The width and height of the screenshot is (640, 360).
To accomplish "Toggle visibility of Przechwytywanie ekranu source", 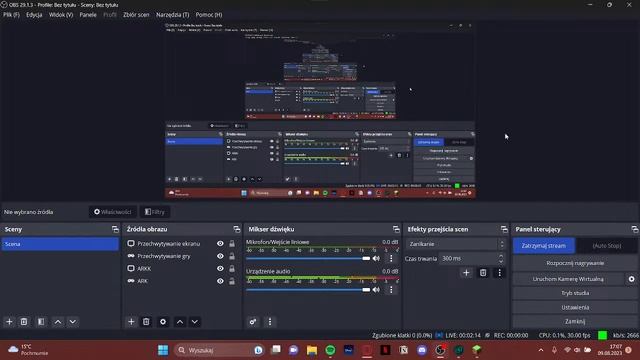I will pos(220,244).
